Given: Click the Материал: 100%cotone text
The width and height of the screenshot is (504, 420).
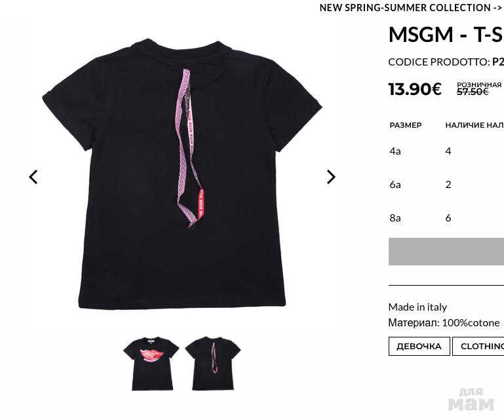Looking at the screenshot, I should pyautogui.click(x=444, y=322).
